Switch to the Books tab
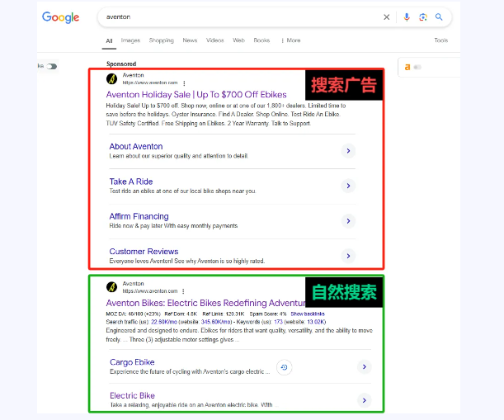504x420 pixels. [261, 40]
